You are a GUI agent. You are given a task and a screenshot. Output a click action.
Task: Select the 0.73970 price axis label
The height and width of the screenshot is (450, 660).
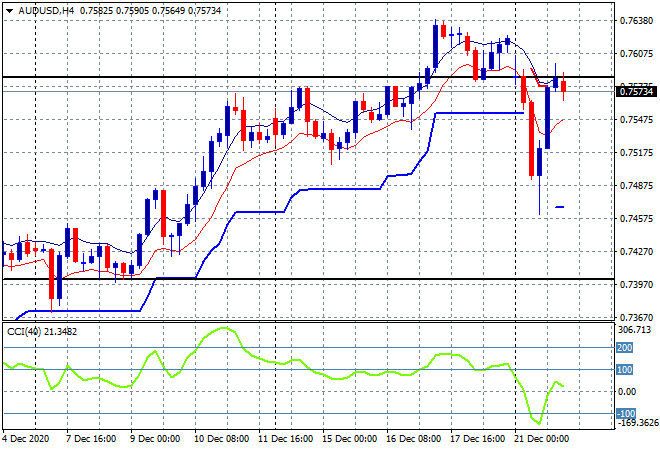[636, 285]
